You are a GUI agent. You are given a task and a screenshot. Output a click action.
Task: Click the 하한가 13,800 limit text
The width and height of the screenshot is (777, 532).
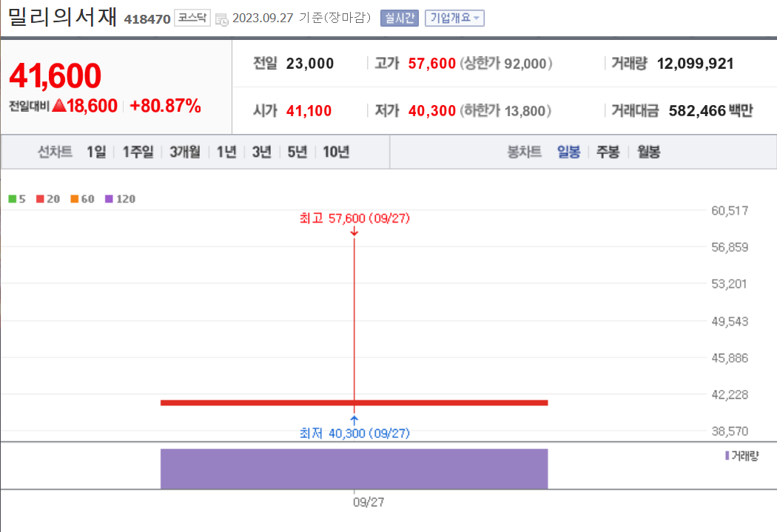pyautogui.click(x=505, y=110)
